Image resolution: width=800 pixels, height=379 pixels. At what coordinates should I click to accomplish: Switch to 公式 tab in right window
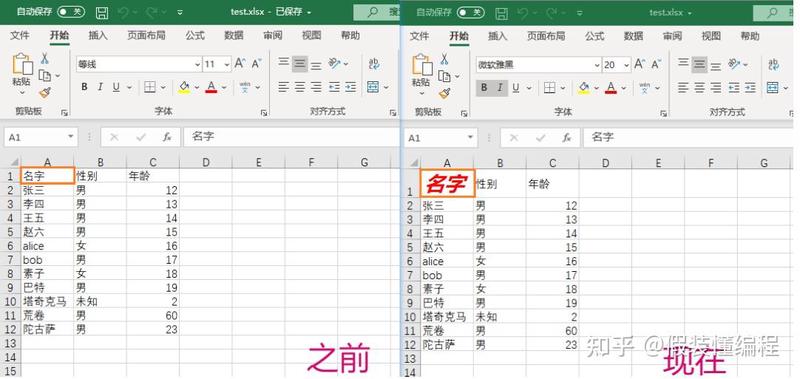595,36
